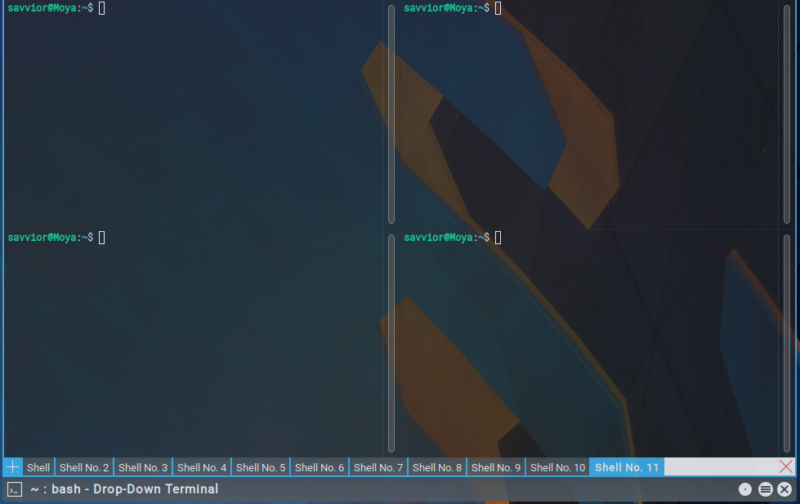Screen dimensions: 800x504
Task: Click the terminal icon in title bar
Action: point(14,489)
